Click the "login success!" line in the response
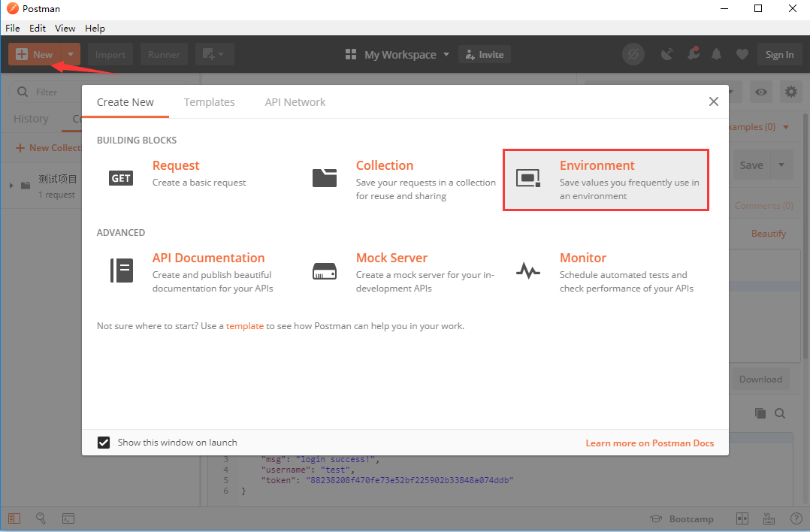 [x=320, y=459]
